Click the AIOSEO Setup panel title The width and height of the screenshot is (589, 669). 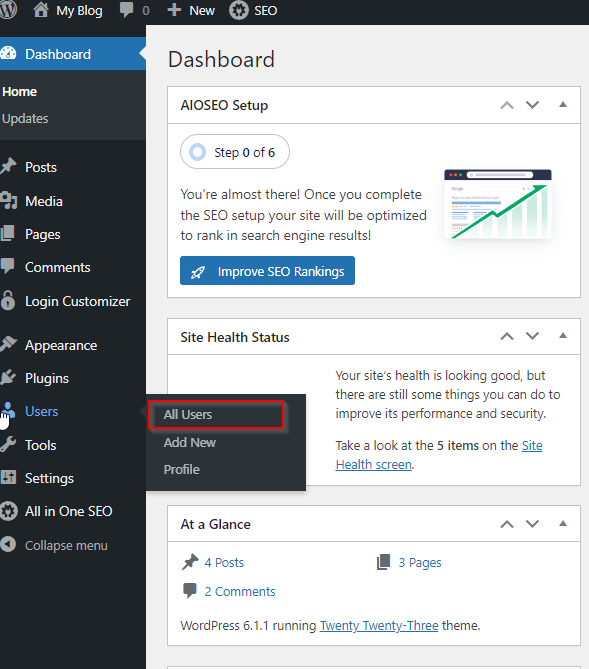click(224, 105)
